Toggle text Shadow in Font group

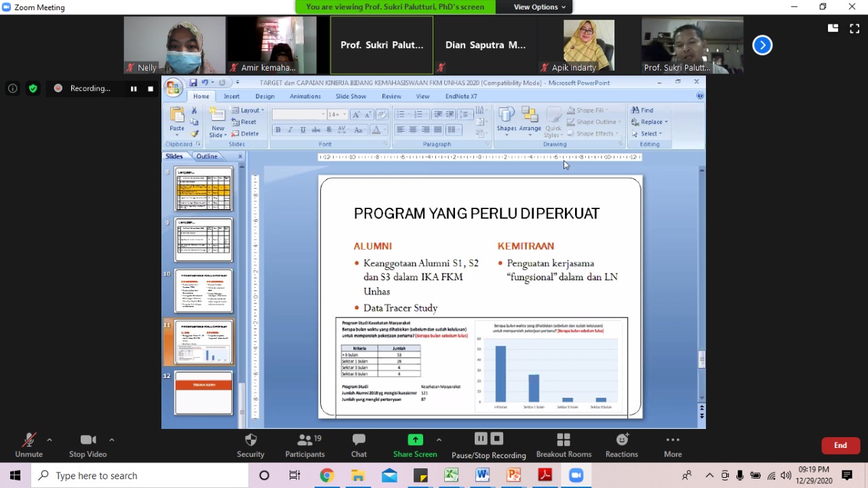point(329,130)
